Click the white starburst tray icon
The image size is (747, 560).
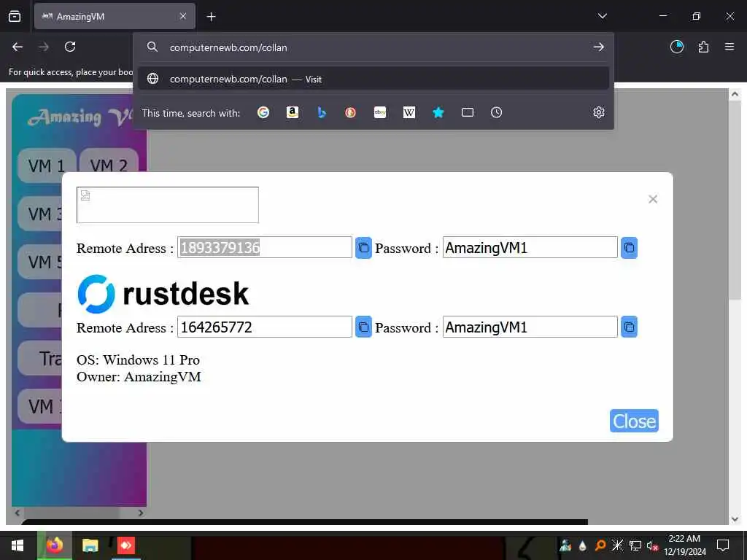pyautogui.click(x=617, y=545)
